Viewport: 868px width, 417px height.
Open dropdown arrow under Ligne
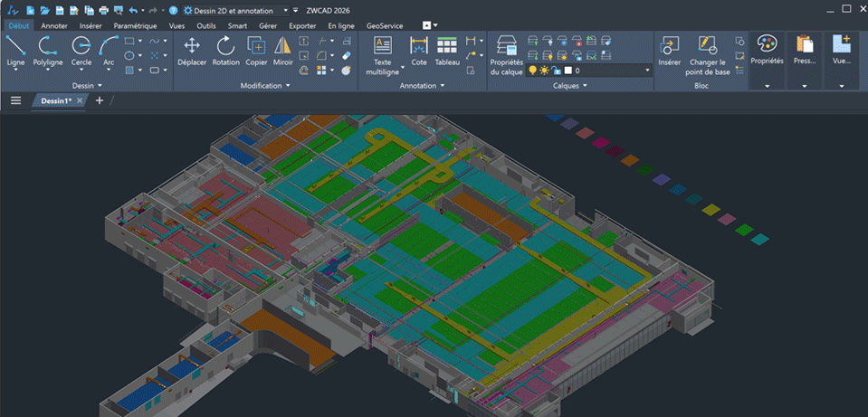(x=15, y=71)
